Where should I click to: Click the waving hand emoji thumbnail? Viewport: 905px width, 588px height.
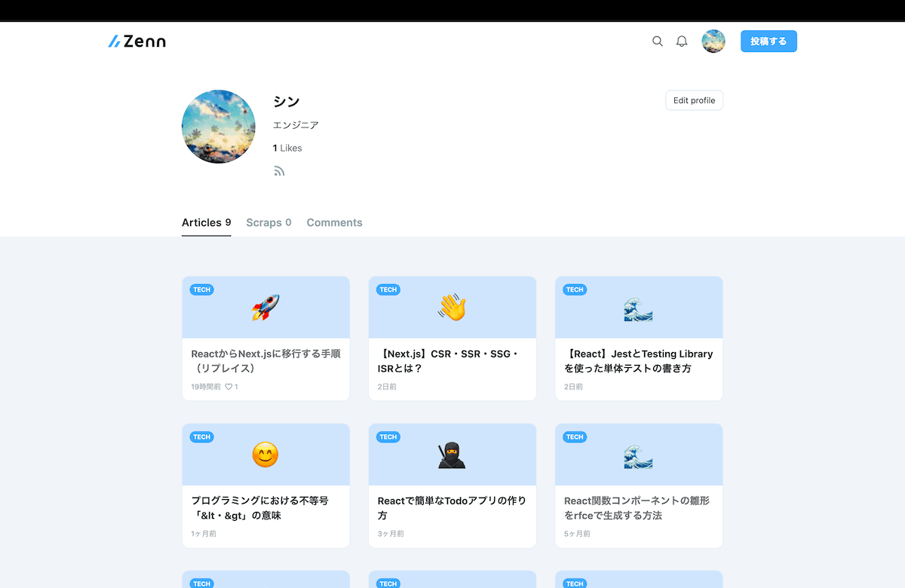click(x=452, y=308)
